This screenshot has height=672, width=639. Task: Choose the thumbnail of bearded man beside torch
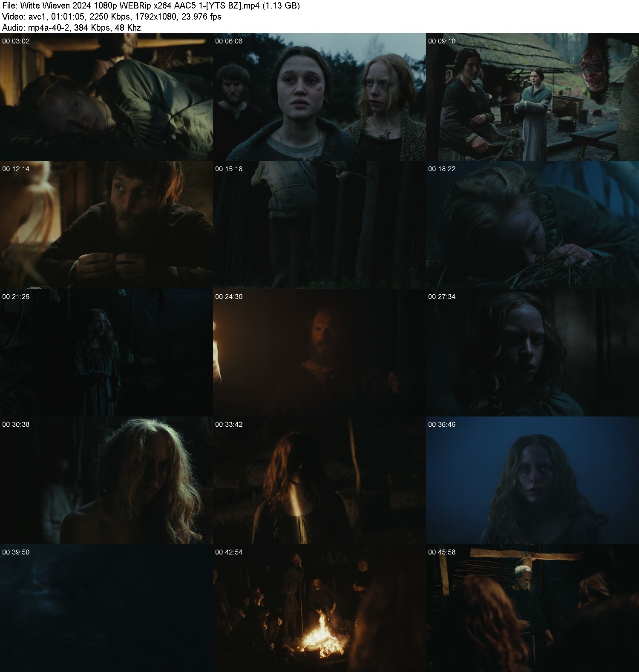[319, 353]
